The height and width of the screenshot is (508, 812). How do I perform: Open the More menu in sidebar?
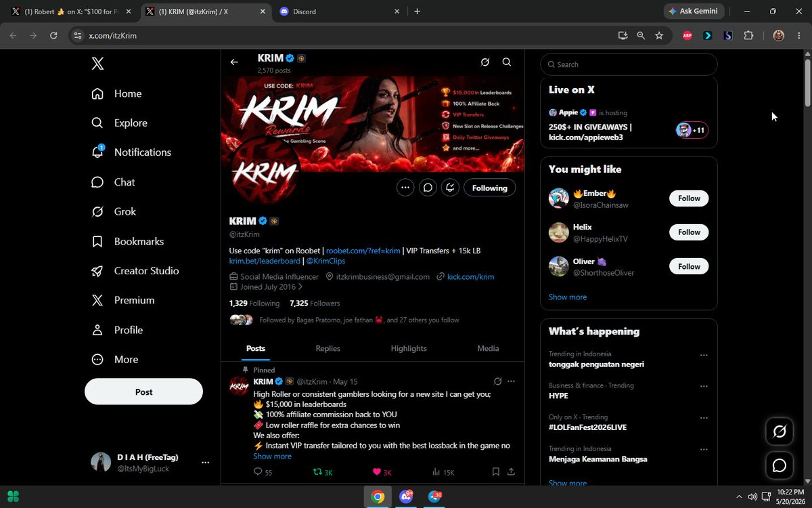point(115,360)
